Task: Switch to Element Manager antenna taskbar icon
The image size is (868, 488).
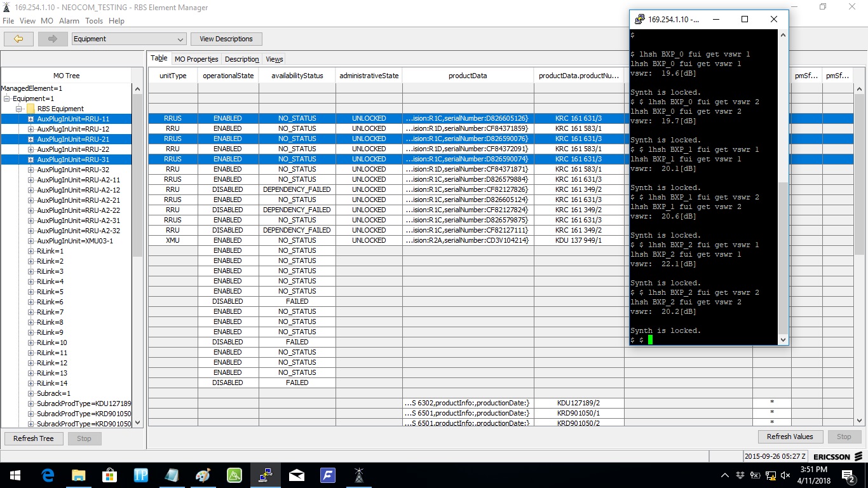Action: tap(358, 475)
